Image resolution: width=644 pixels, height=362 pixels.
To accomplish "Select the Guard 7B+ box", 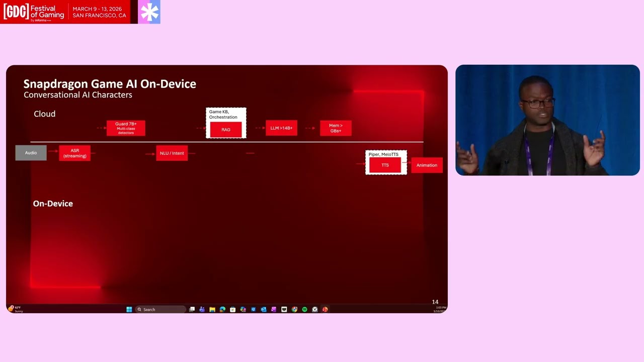I will point(126,128).
